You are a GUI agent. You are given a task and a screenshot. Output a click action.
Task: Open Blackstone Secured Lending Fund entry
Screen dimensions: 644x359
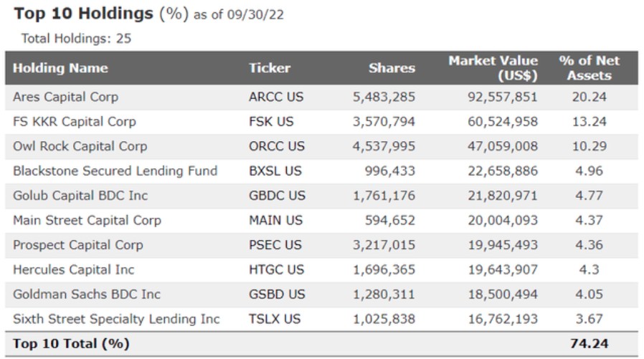pyautogui.click(x=115, y=171)
